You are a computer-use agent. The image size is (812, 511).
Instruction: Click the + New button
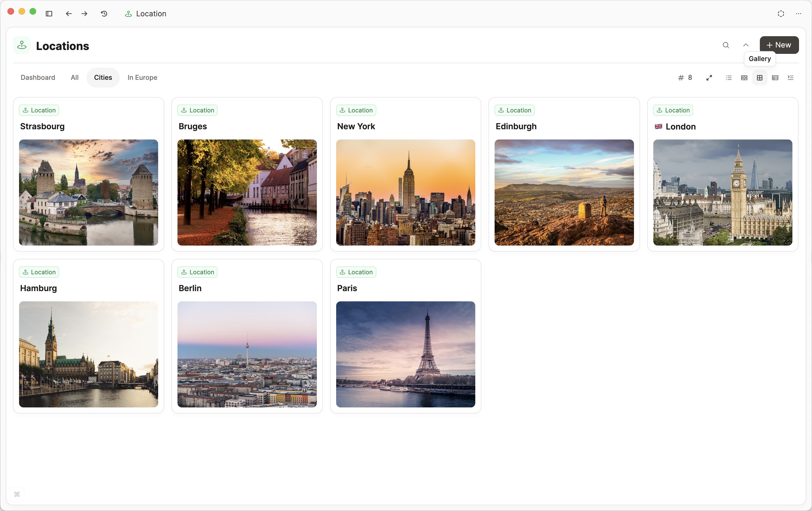coord(779,45)
